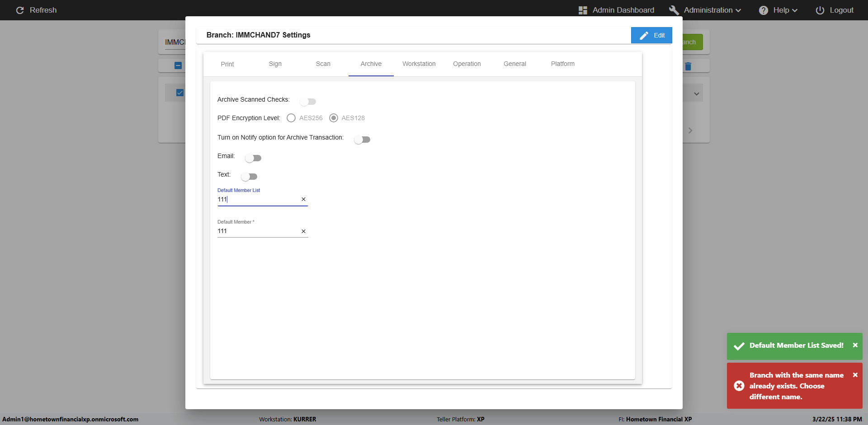The image size is (868, 425).
Task: Expand the Administration dropdown menu
Action: click(738, 10)
